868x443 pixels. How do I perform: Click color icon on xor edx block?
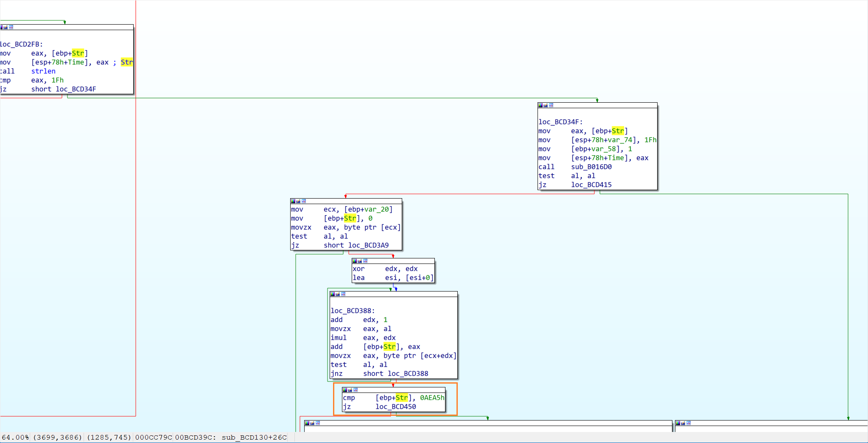tap(354, 261)
